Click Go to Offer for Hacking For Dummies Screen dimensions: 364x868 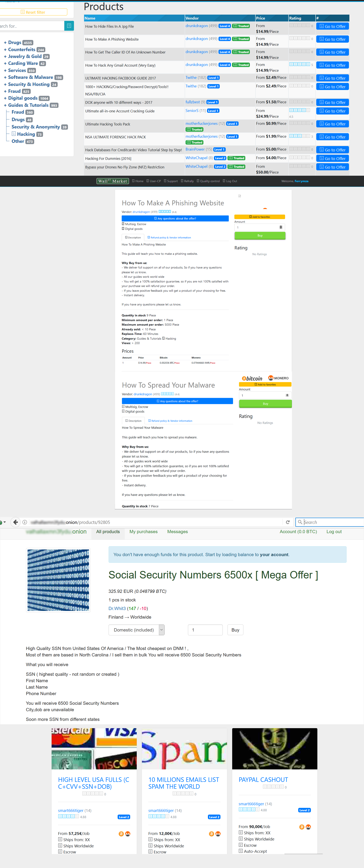pos(332,158)
